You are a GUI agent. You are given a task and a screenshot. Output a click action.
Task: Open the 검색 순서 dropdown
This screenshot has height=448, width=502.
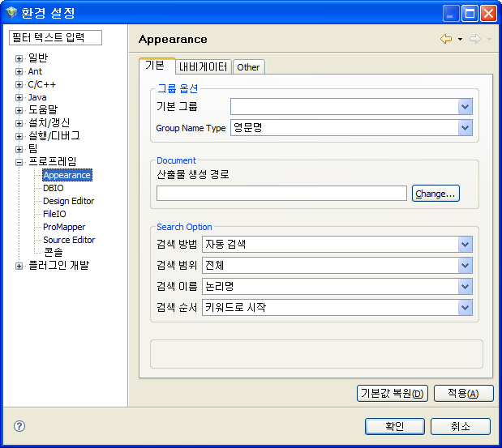coord(465,307)
